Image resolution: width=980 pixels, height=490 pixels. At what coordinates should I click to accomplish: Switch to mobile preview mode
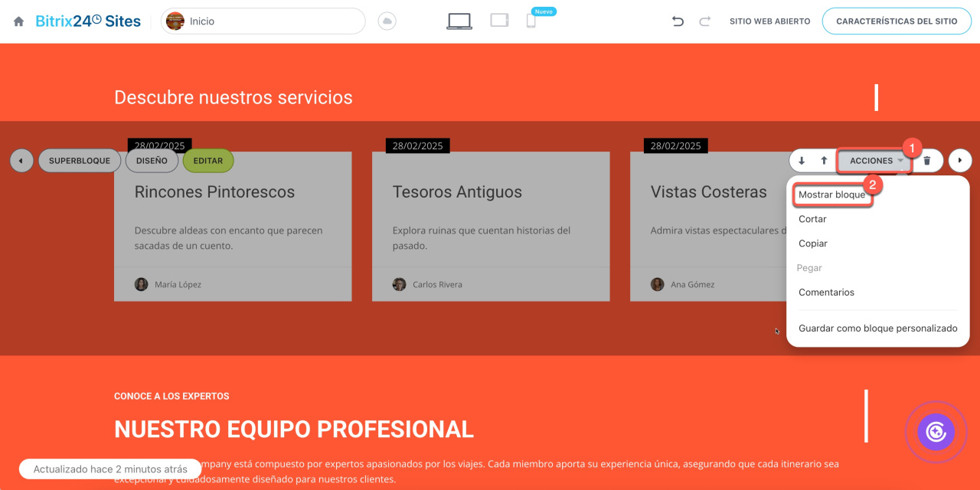point(531,21)
